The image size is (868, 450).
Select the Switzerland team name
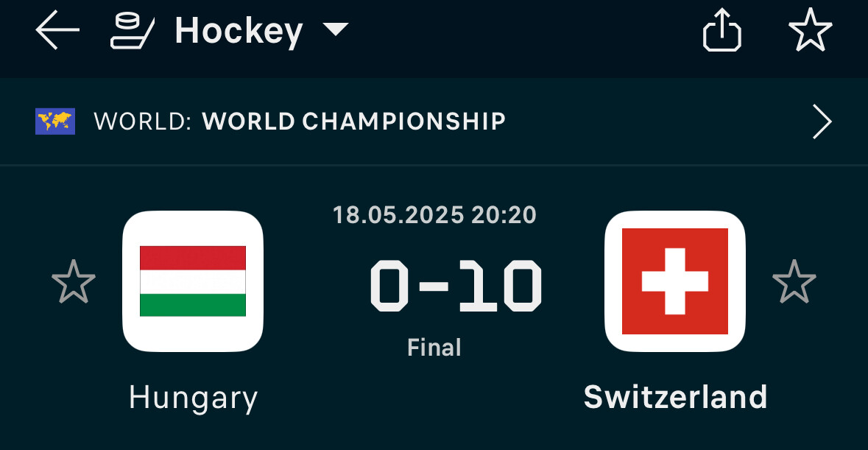tap(675, 397)
